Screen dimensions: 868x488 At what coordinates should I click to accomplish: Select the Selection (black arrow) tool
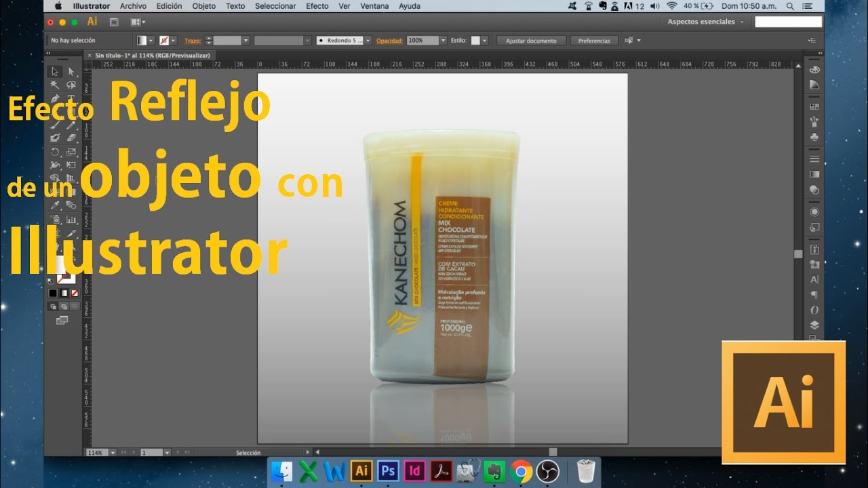pyautogui.click(x=56, y=71)
